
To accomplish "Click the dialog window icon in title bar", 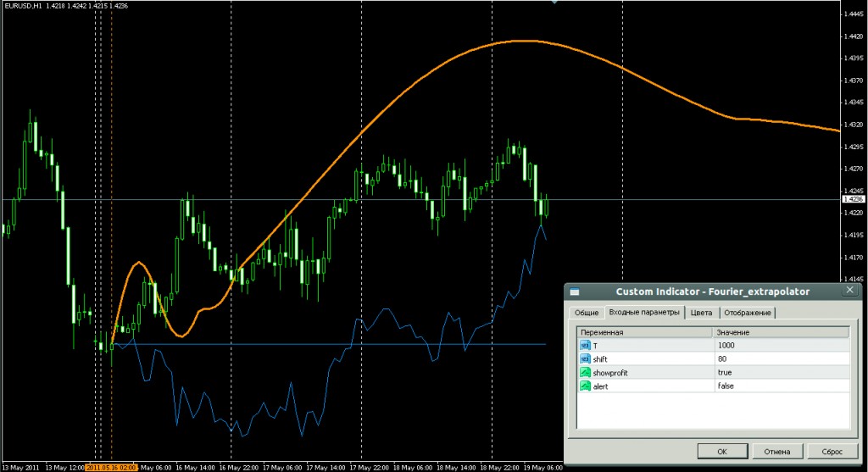I will [x=574, y=292].
